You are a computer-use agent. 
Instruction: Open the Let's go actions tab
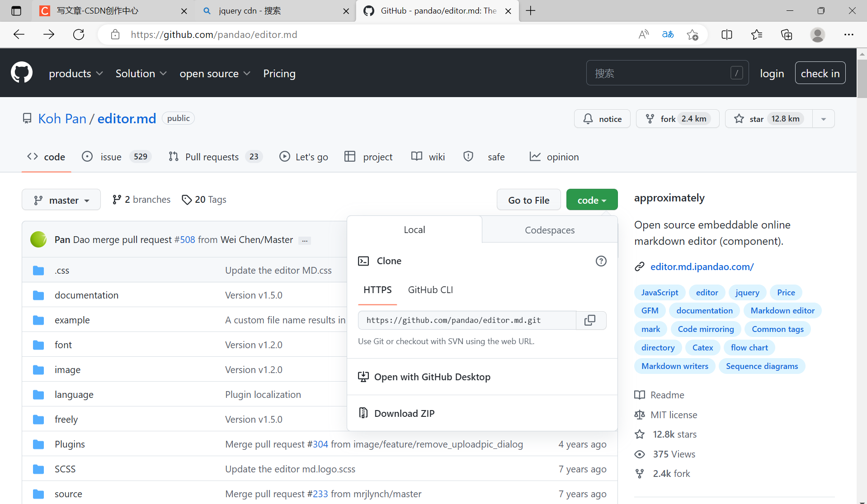click(304, 157)
